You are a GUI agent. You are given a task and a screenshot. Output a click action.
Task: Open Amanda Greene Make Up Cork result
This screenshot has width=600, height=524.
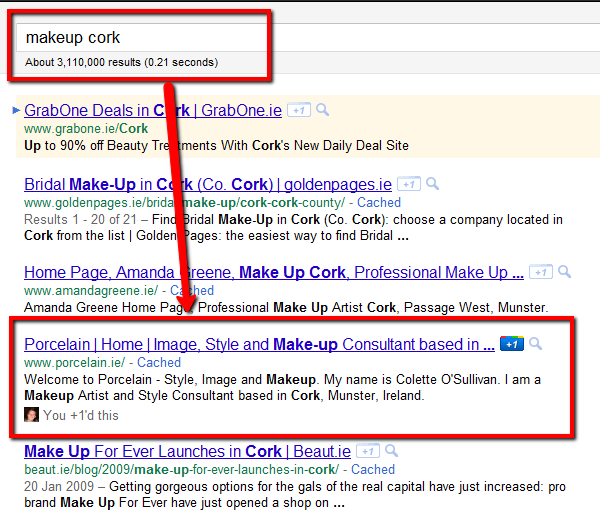pos(274,273)
